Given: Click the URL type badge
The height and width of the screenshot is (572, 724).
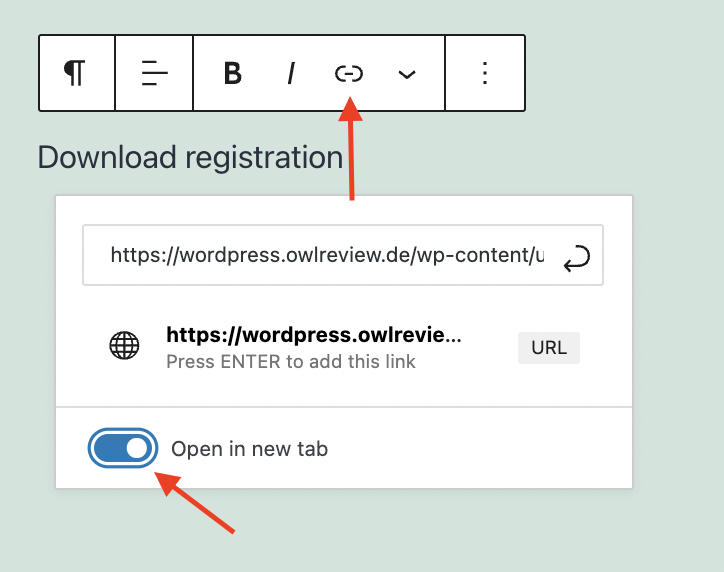Looking at the screenshot, I should tap(548, 347).
